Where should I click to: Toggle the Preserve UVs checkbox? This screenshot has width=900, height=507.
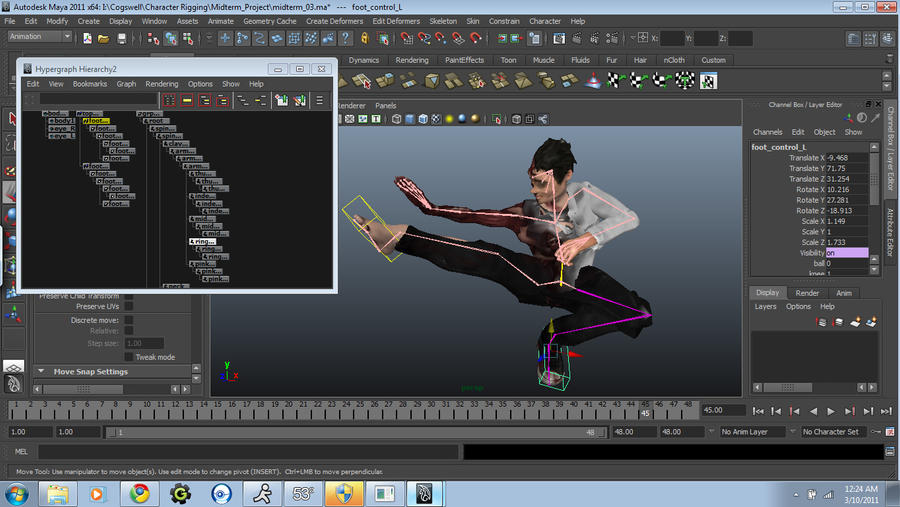[x=129, y=306]
